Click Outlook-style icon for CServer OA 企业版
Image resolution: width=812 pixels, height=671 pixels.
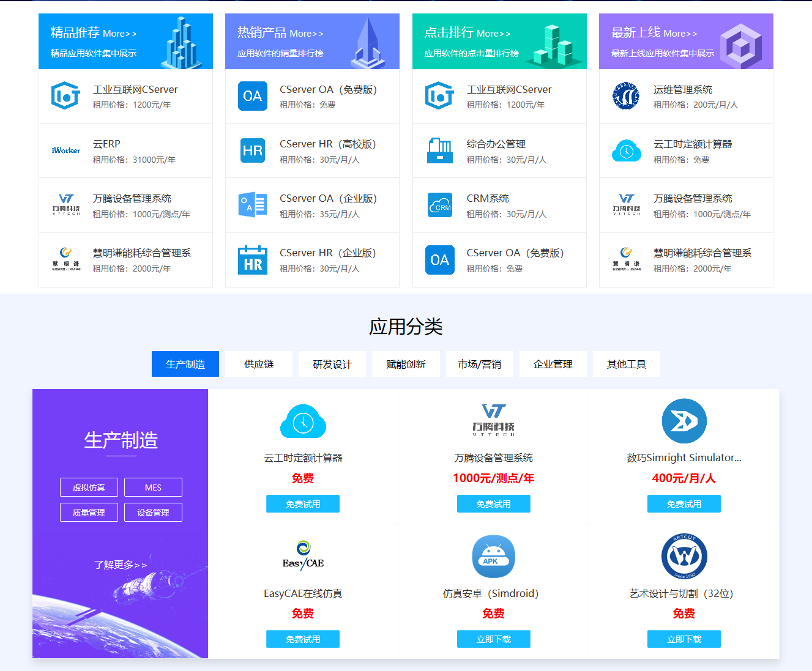click(x=253, y=205)
